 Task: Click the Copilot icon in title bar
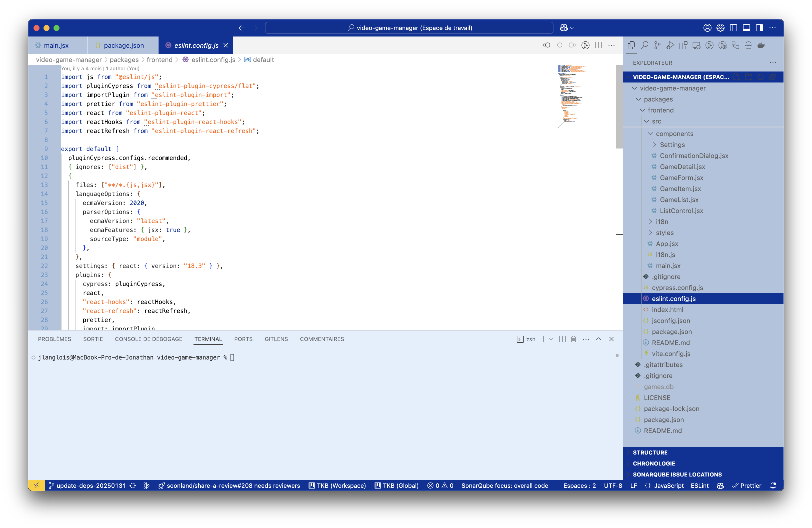point(563,28)
